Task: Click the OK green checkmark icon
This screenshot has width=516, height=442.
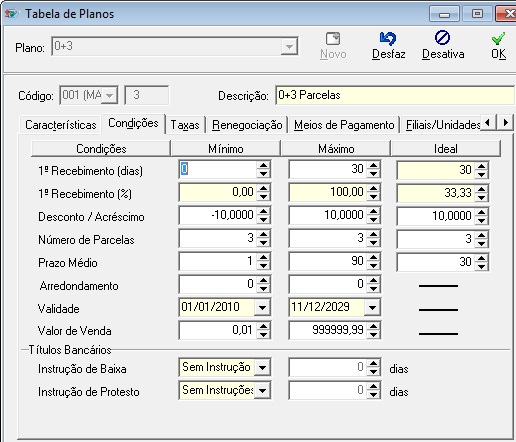Action: (498, 39)
